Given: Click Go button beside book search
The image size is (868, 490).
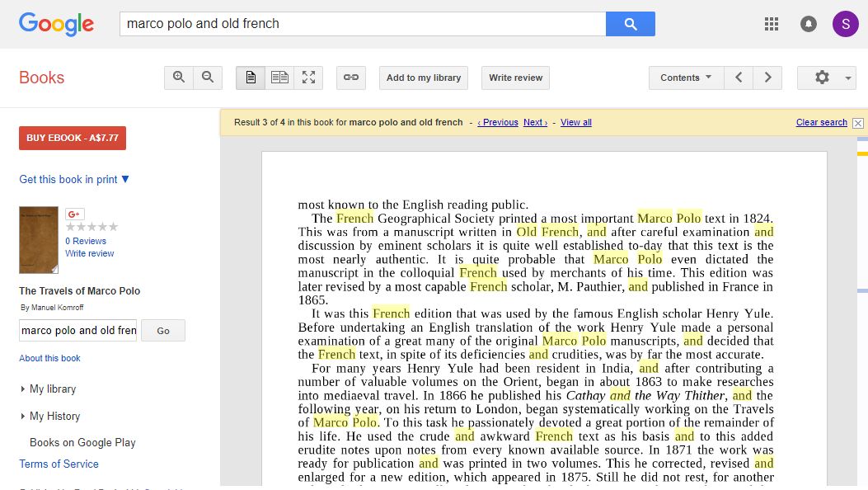Looking at the screenshot, I should 163,331.
